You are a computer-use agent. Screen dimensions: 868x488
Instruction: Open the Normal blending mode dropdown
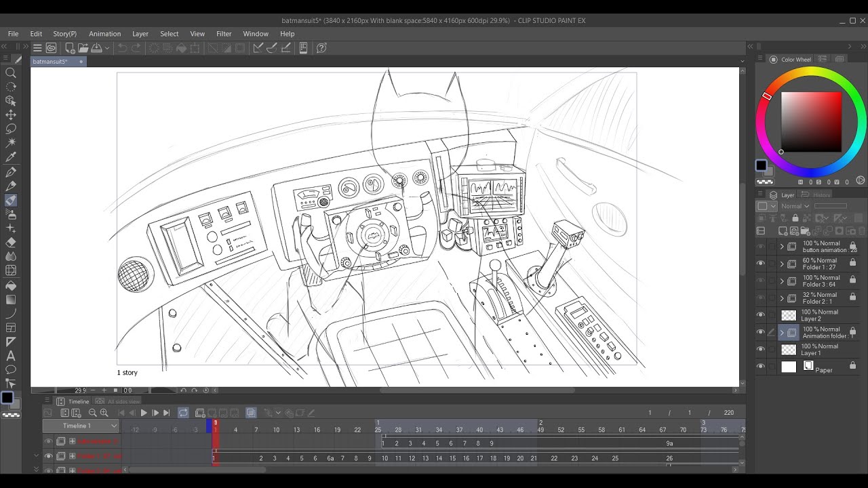[795, 206]
